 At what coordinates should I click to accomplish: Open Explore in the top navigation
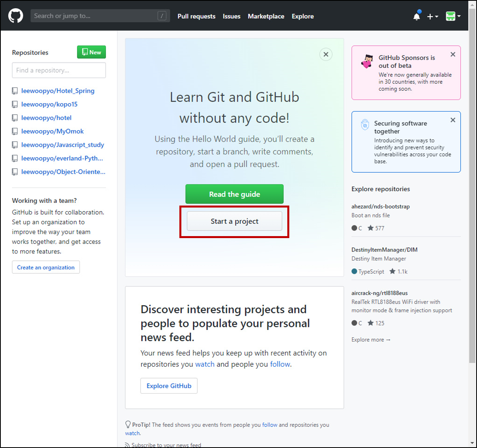click(303, 16)
